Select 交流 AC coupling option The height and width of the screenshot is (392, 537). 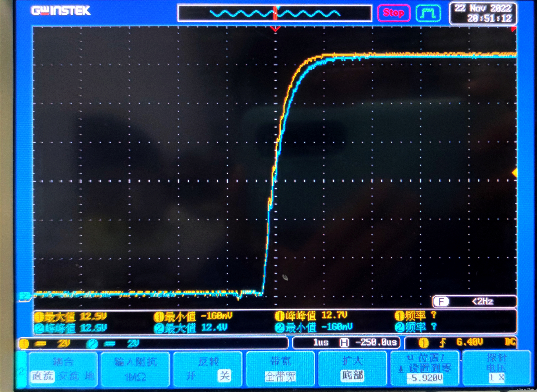(x=69, y=376)
